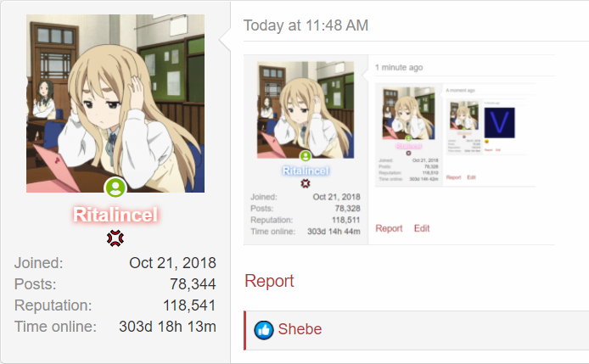The height and width of the screenshot is (364, 589).
Task: Click the green online status icon on large avatar
Action: [x=115, y=187]
